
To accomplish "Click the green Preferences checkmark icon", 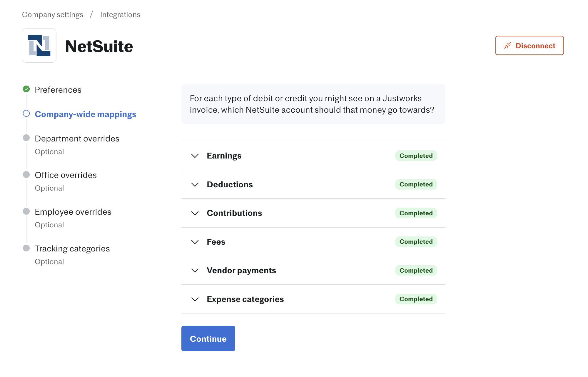I will pos(26,89).
